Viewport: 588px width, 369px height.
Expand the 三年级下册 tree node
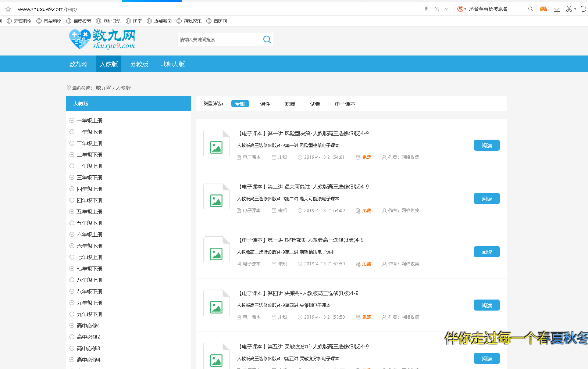point(72,177)
